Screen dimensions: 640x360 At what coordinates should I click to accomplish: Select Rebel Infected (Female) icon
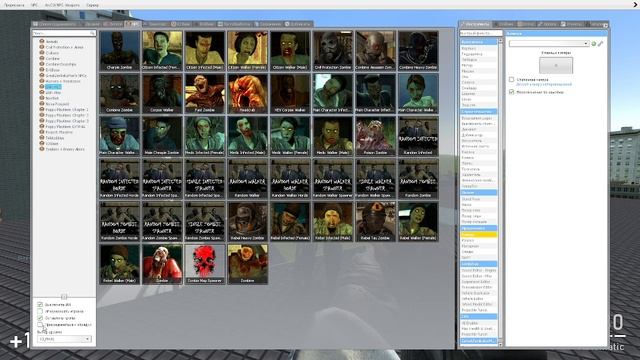point(290,221)
